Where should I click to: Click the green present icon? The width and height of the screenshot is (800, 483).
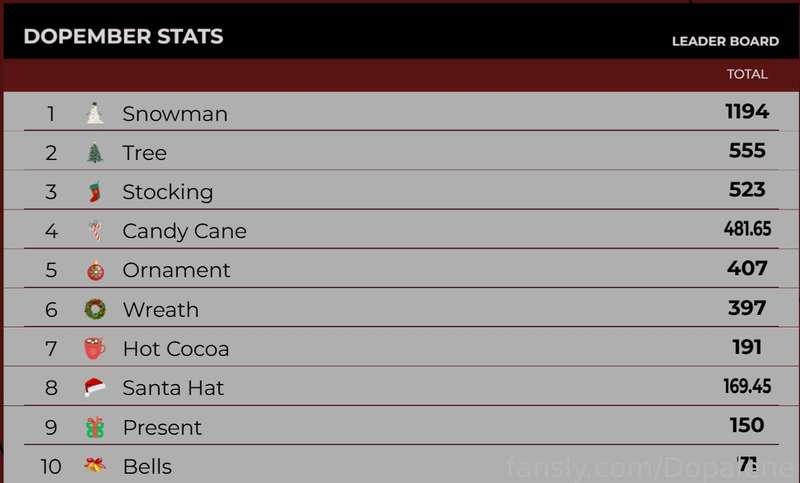pos(95,427)
